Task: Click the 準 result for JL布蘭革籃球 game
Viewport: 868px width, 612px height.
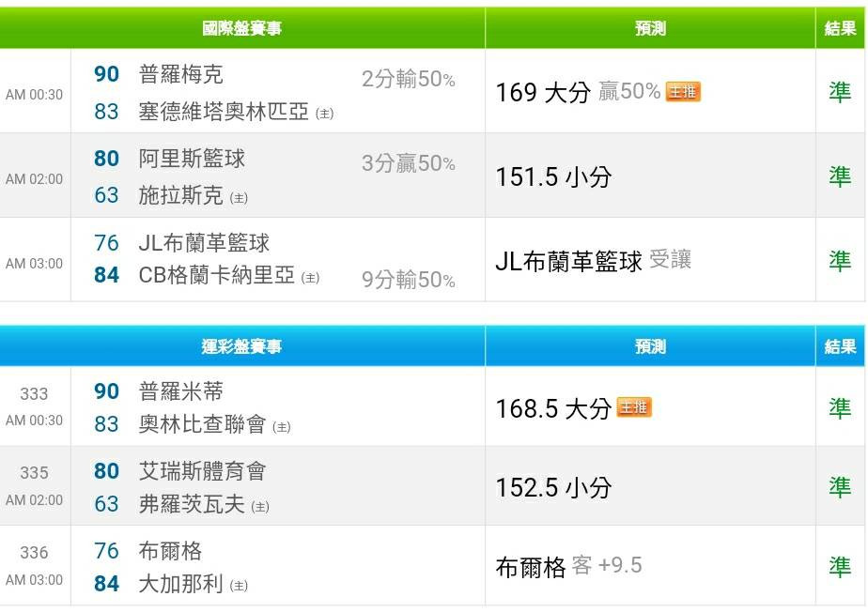Action: pos(840,261)
